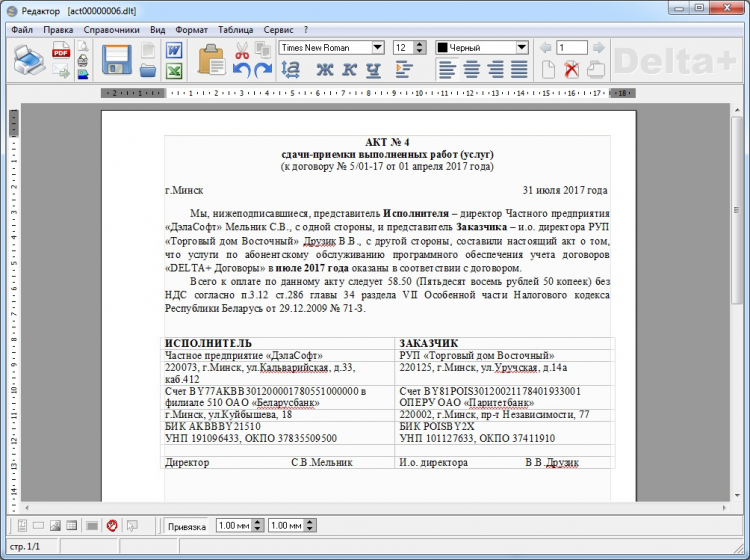Save the document with floppy disk icon
This screenshot has height=560, width=750.
point(117,60)
